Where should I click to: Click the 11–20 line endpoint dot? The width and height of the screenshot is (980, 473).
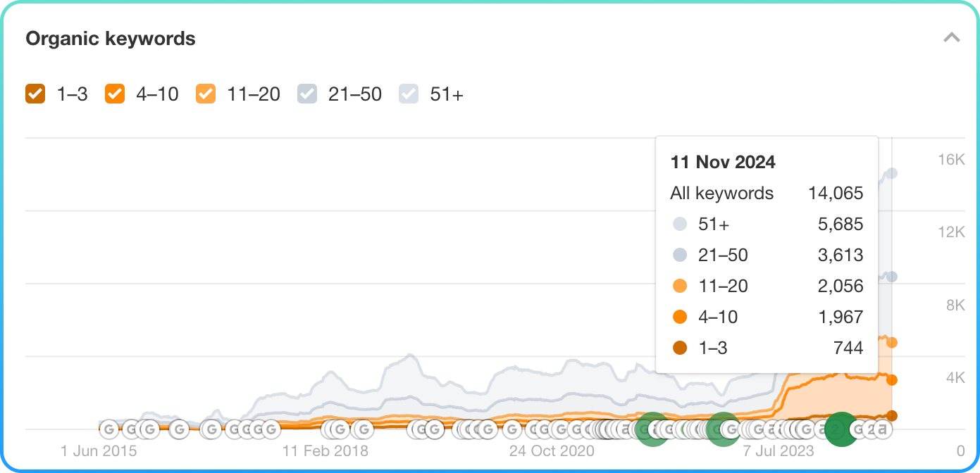pyautogui.click(x=892, y=343)
